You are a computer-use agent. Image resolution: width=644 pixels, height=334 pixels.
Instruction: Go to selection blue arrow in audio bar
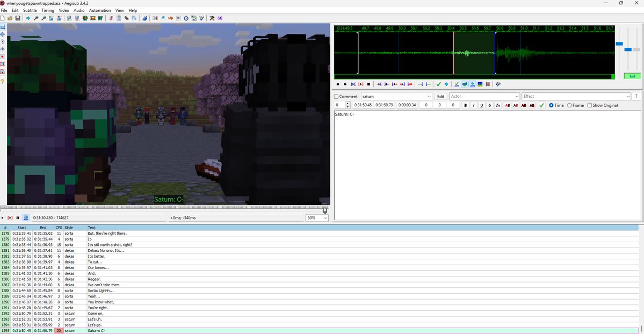tap(446, 84)
